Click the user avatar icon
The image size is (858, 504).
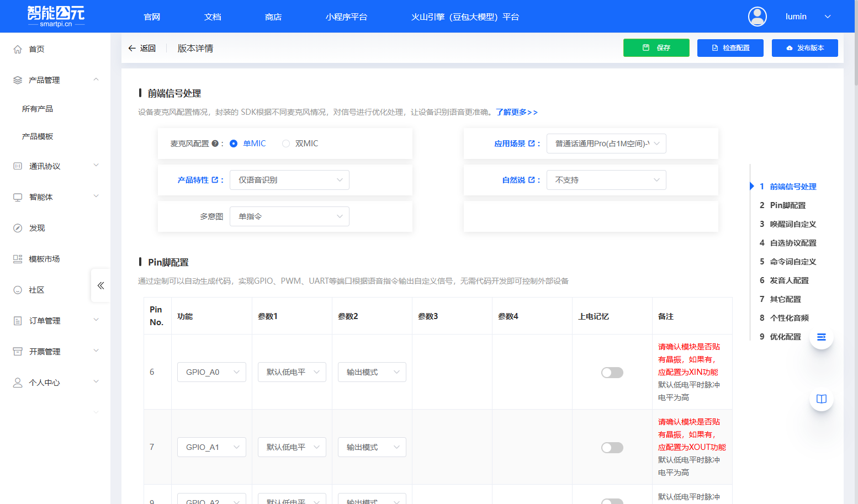(x=757, y=17)
